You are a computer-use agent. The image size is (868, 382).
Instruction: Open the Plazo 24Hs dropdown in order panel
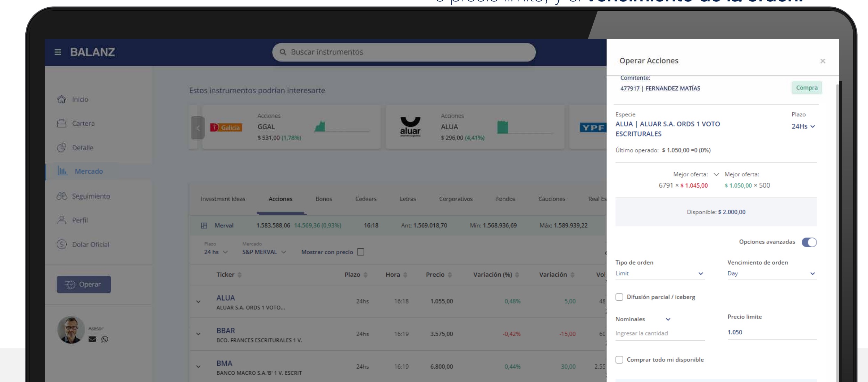pos(803,126)
